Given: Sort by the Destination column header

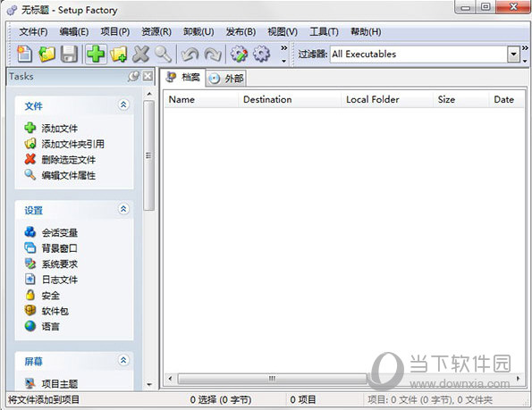Looking at the screenshot, I should pyautogui.click(x=290, y=99).
